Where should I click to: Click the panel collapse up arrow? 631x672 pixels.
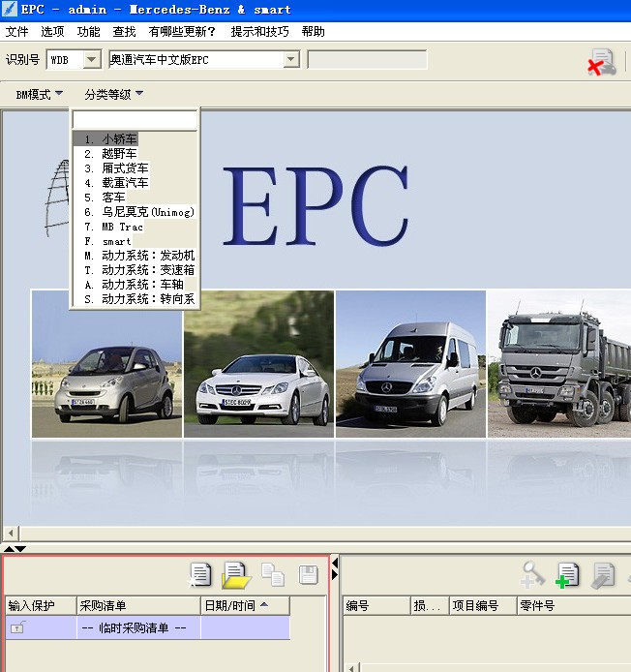[9, 549]
